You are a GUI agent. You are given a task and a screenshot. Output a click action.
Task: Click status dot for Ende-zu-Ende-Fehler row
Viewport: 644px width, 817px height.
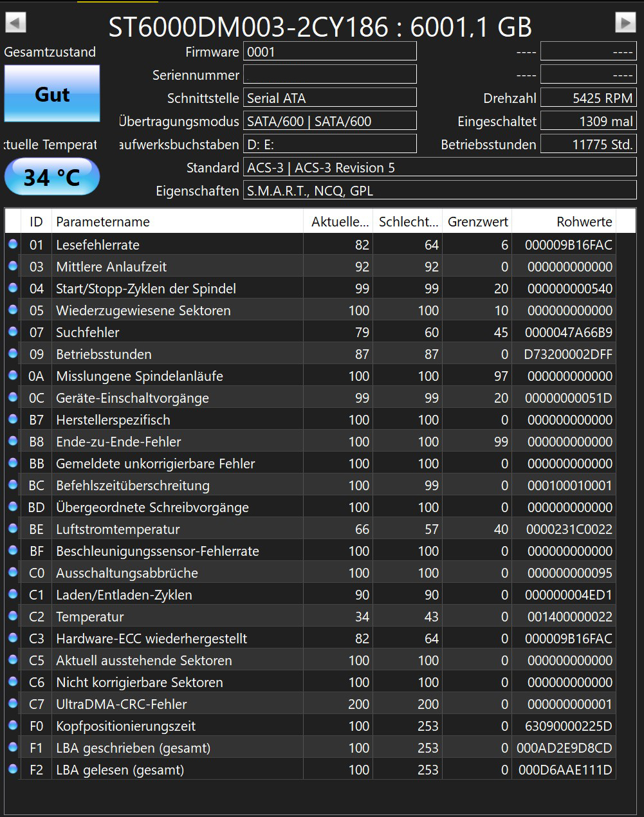tap(12, 441)
